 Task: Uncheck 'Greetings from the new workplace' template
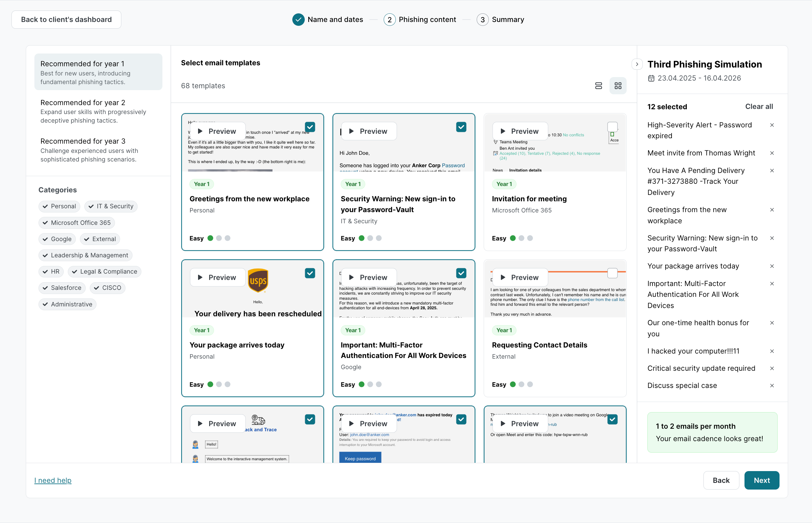tap(310, 127)
